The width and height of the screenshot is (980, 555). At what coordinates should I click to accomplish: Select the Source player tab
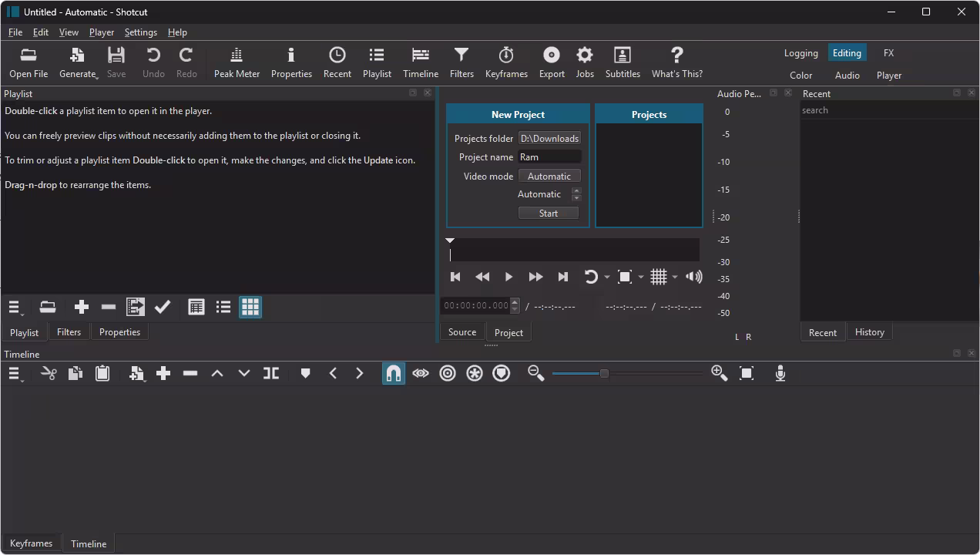[x=462, y=332]
